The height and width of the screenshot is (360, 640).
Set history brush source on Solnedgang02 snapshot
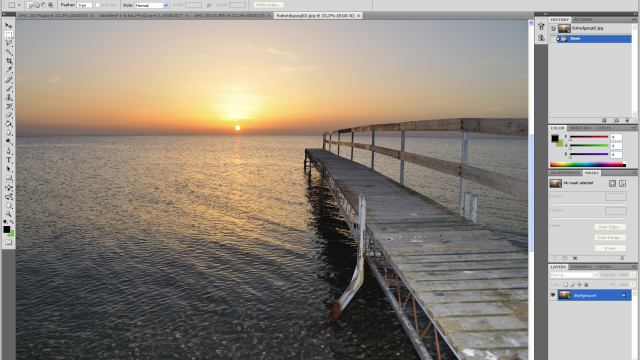553,28
